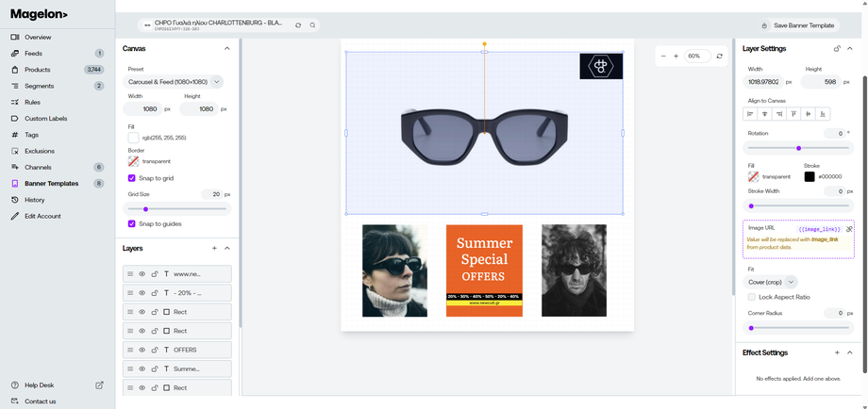The image size is (868, 409).
Task: Open the Carousel & Feed preset dropdown
Action: coord(174,82)
